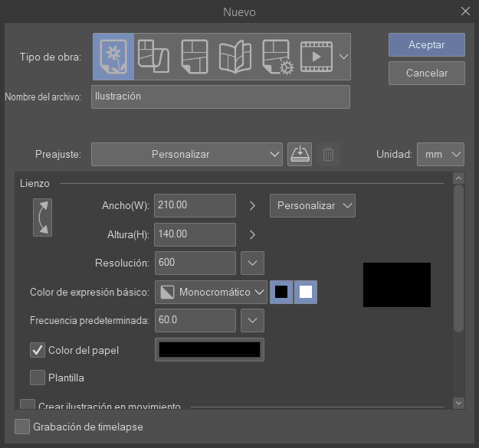Select the custom page settings work type icon
This screenshot has width=479, height=448.
[276, 57]
